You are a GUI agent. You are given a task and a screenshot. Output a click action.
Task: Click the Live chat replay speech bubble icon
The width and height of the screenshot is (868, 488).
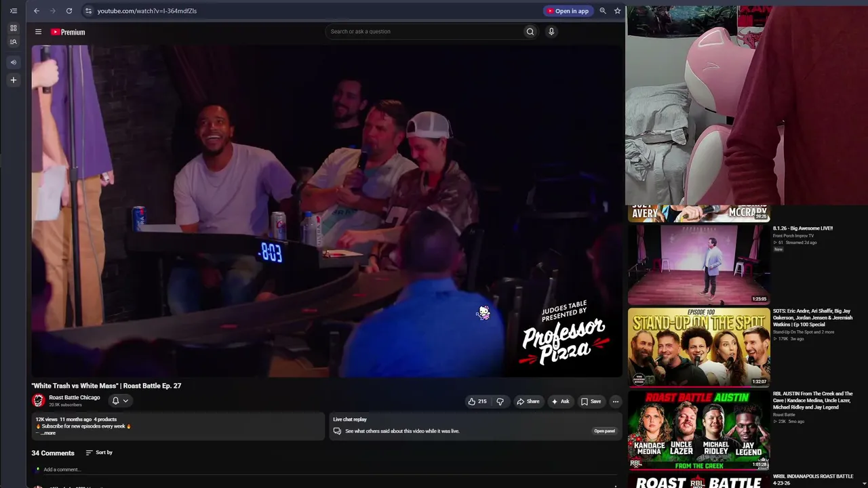click(337, 431)
